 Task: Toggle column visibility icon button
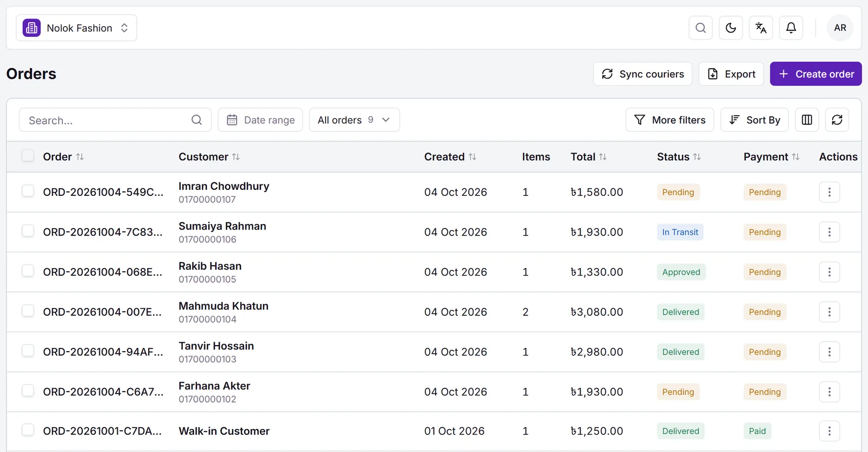807,120
